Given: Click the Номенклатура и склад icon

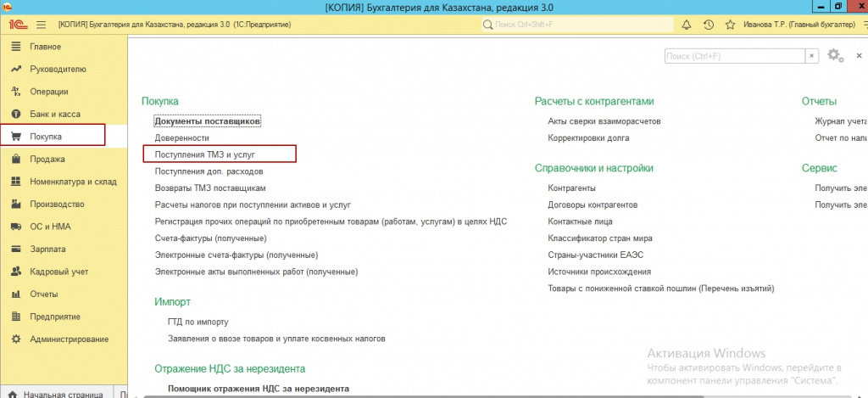Looking at the screenshot, I should (x=16, y=182).
